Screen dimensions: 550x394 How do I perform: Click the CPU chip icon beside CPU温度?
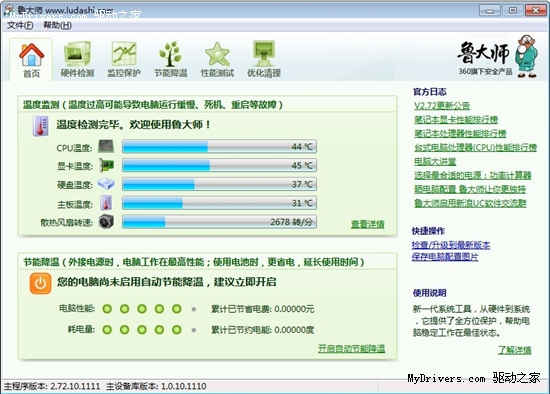(x=106, y=146)
